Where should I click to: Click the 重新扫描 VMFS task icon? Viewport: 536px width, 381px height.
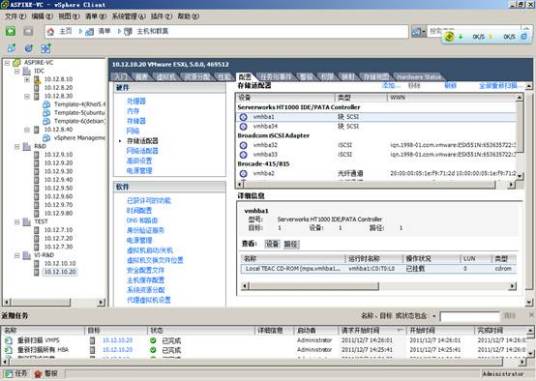point(9,340)
